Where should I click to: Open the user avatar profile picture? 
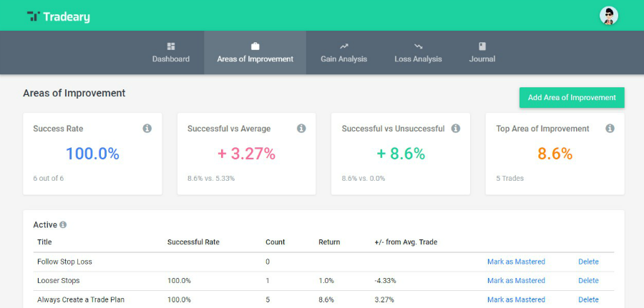click(609, 16)
